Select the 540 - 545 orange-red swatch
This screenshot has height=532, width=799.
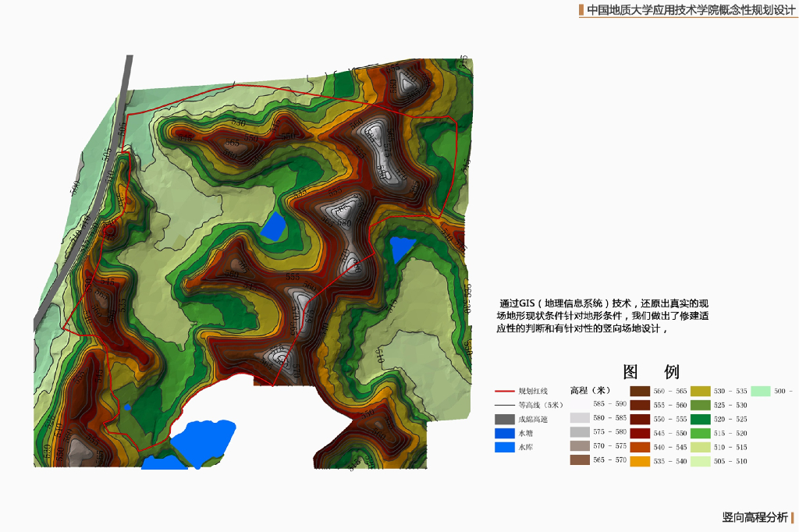(640, 448)
